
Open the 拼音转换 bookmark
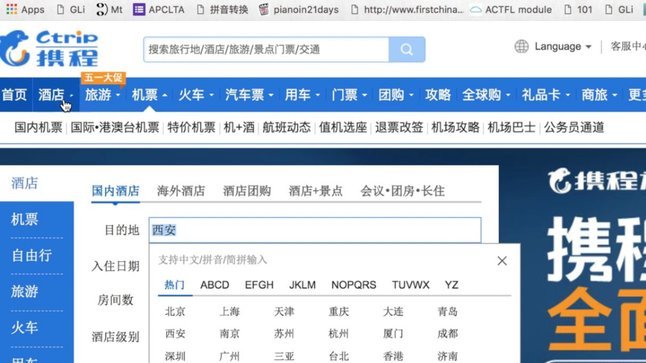[x=222, y=9]
